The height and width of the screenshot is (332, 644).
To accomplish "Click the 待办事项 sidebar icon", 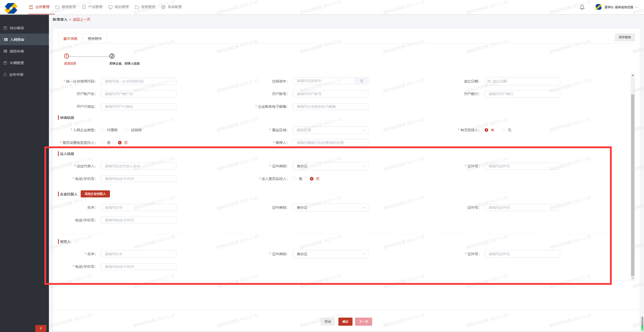I will point(5,28).
